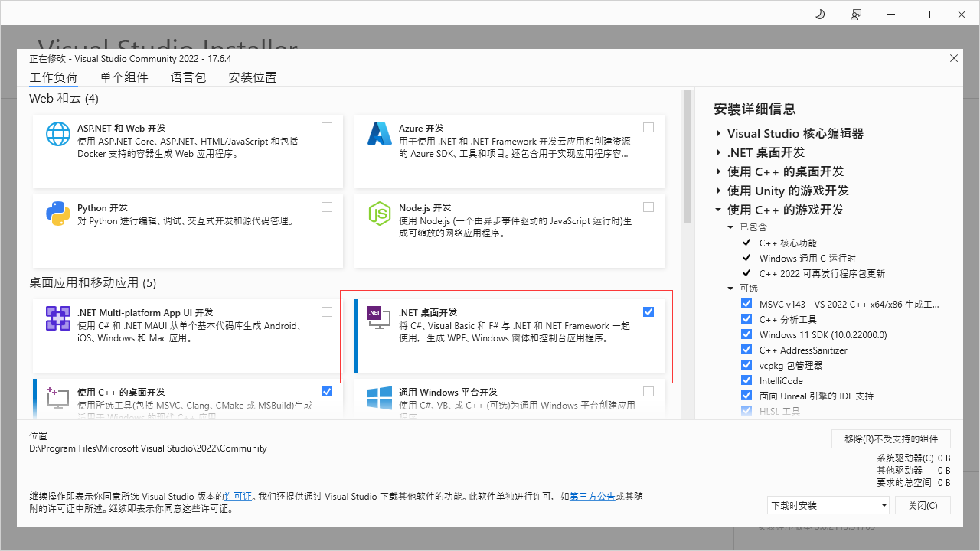Check the Node.js 开发 workload box
This screenshot has width=980, height=551.
648,207
